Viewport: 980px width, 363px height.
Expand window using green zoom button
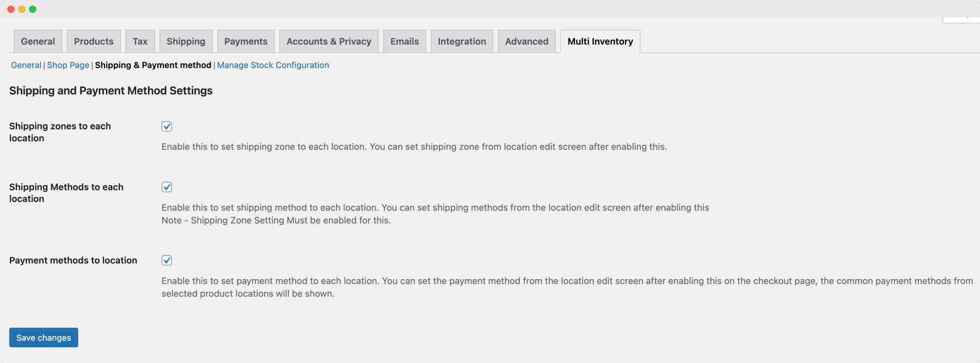[x=33, y=9]
